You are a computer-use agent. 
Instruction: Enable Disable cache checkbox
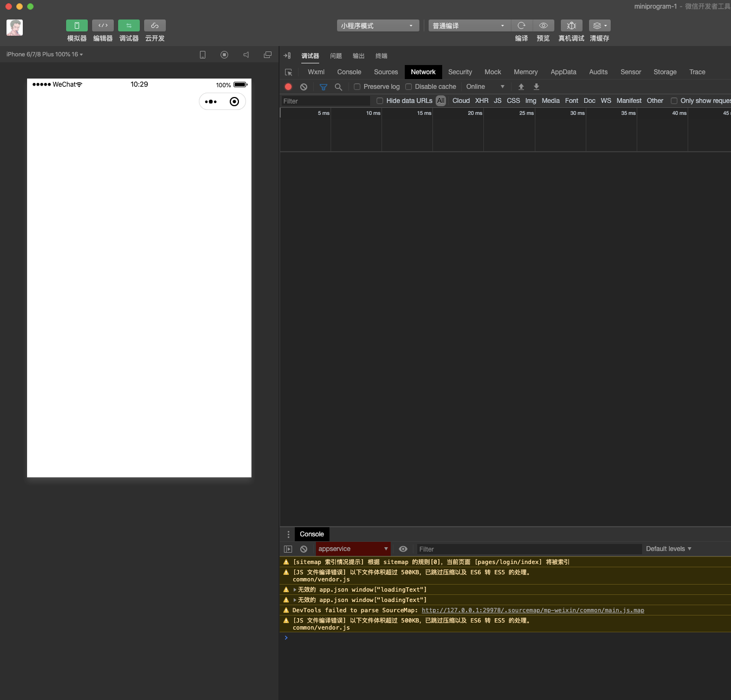click(x=409, y=87)
